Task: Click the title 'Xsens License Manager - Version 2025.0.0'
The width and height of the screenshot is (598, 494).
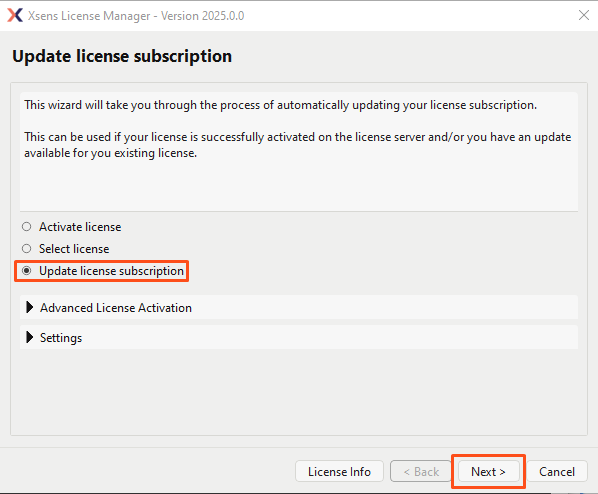Action: (x=136, y=16)
